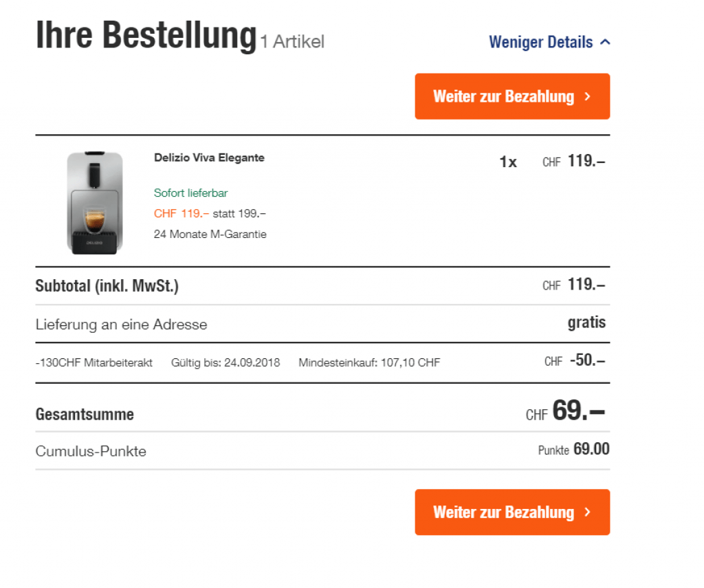Click the orange CHF 119.– sale price
Viewport: 704px width, 588px height.
point(181,214)
